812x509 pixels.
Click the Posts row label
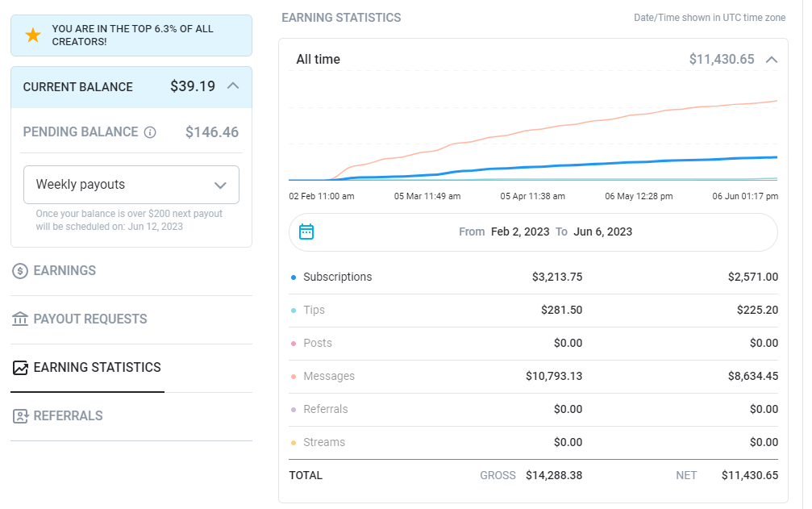[x=318, y=344]
